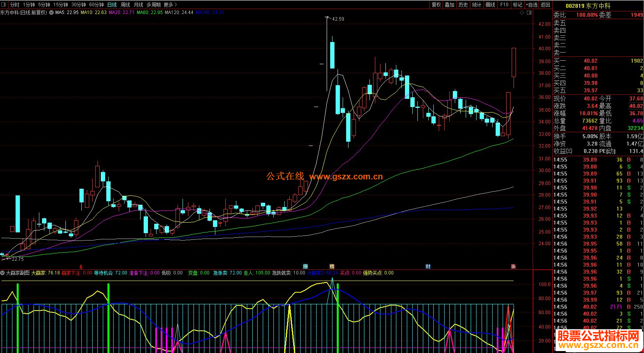
Task: Click the 复权 adjustment button
Action: [x=436, y=5]
